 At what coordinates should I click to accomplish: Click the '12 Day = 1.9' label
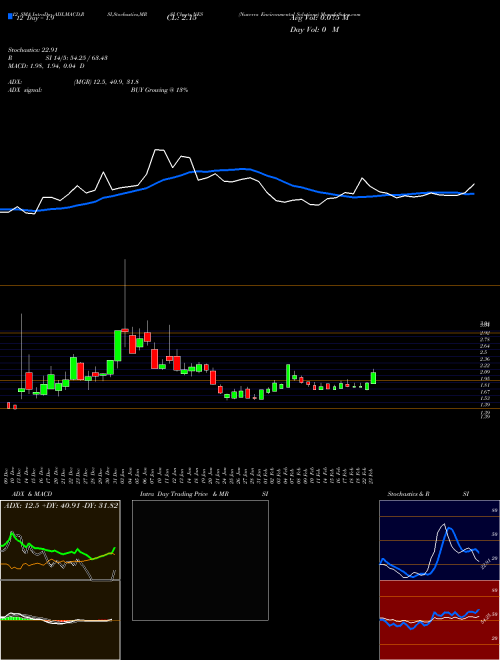[34, 19]
